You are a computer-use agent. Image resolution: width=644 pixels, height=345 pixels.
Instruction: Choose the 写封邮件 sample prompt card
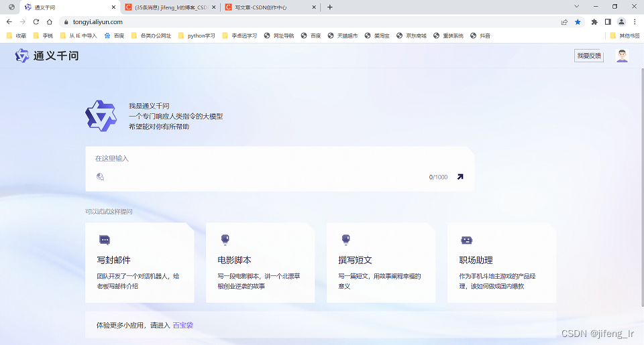tap(140, 263)
